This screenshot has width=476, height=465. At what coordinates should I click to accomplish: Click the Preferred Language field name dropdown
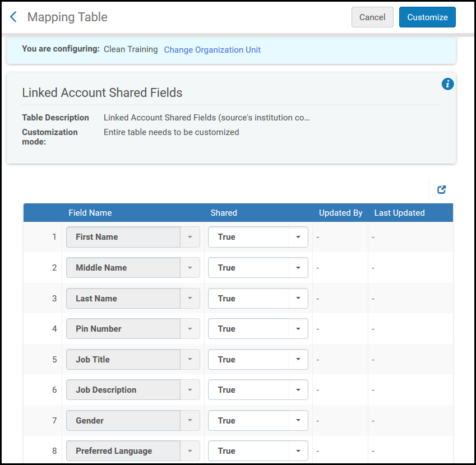[133, 451]
